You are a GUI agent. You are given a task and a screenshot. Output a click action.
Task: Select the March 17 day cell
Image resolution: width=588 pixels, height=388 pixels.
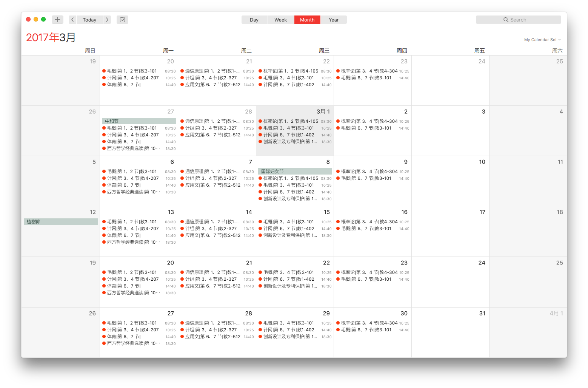450,231
